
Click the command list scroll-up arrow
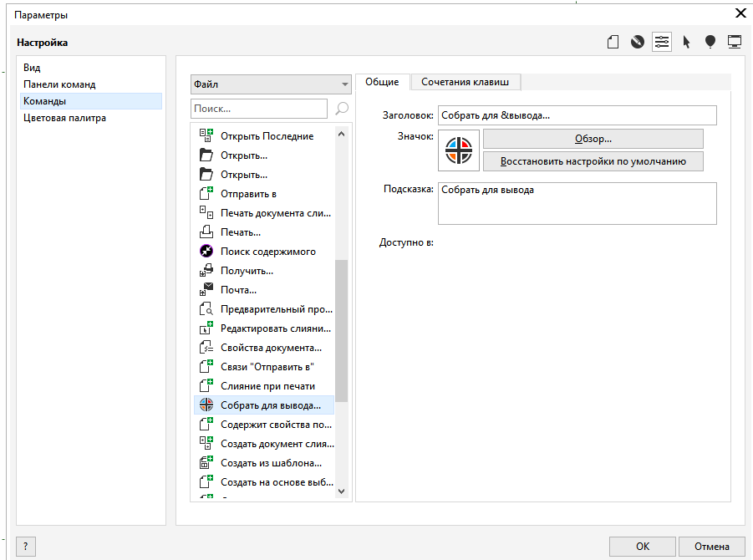[342, 134]
